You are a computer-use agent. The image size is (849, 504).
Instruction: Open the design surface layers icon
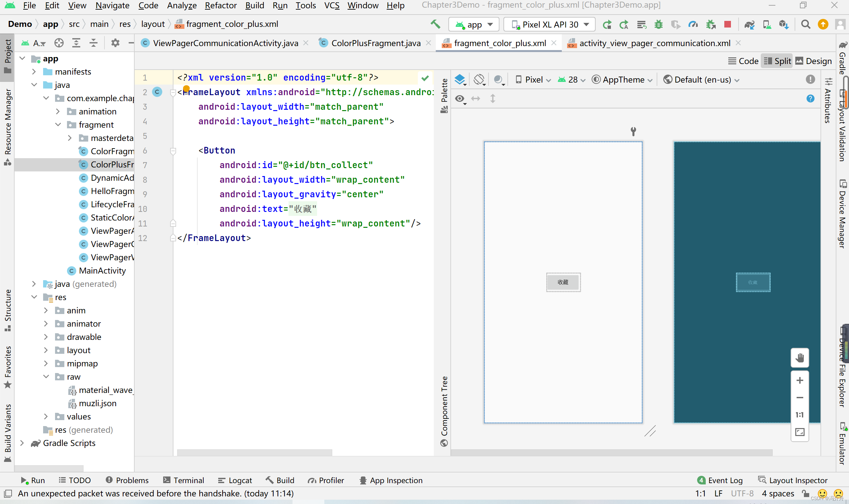[x=460, y=80]
